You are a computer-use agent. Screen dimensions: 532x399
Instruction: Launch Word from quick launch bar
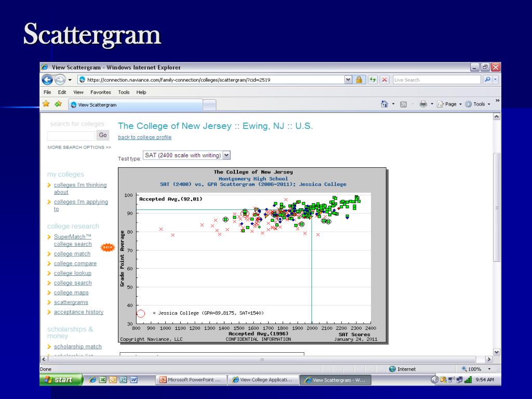point(134,380)
